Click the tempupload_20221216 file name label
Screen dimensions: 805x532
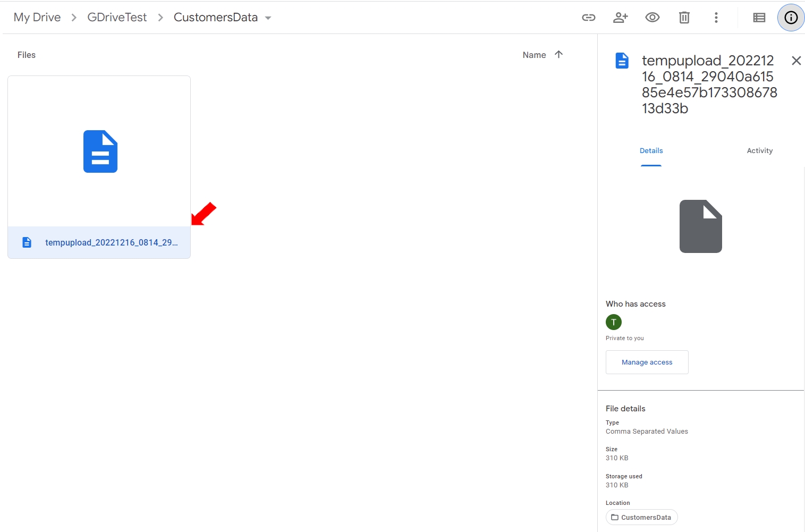[111, 243]
